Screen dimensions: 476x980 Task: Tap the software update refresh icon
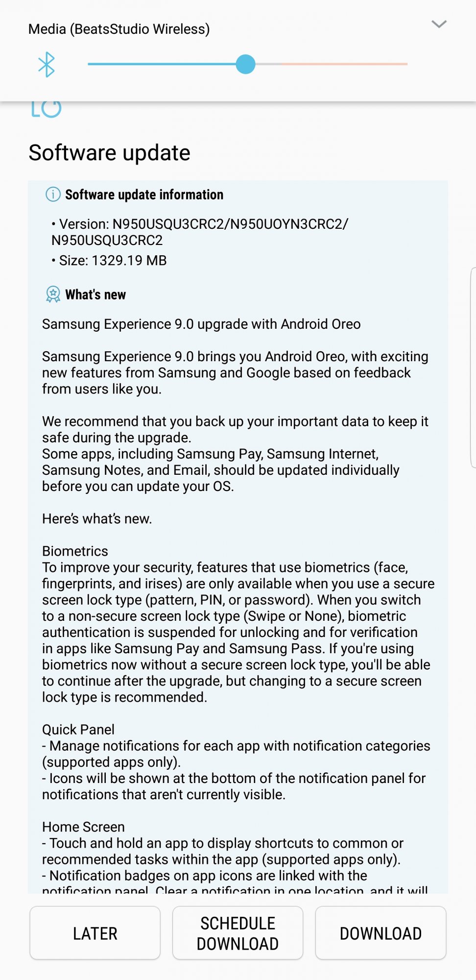47,109
